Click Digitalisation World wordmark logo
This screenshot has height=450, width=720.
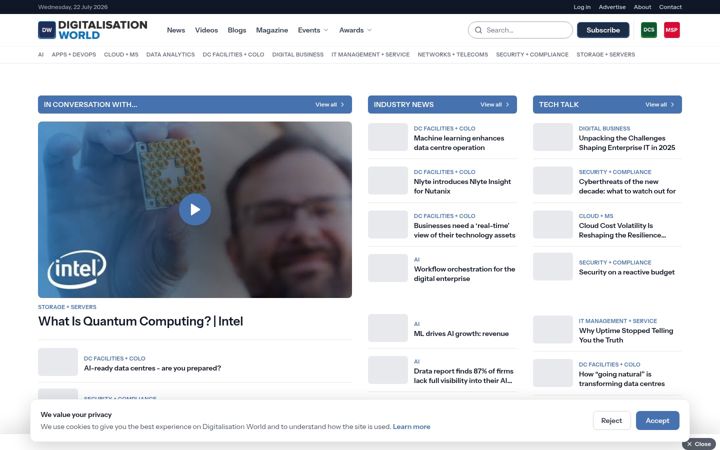[x=103, y=30]
